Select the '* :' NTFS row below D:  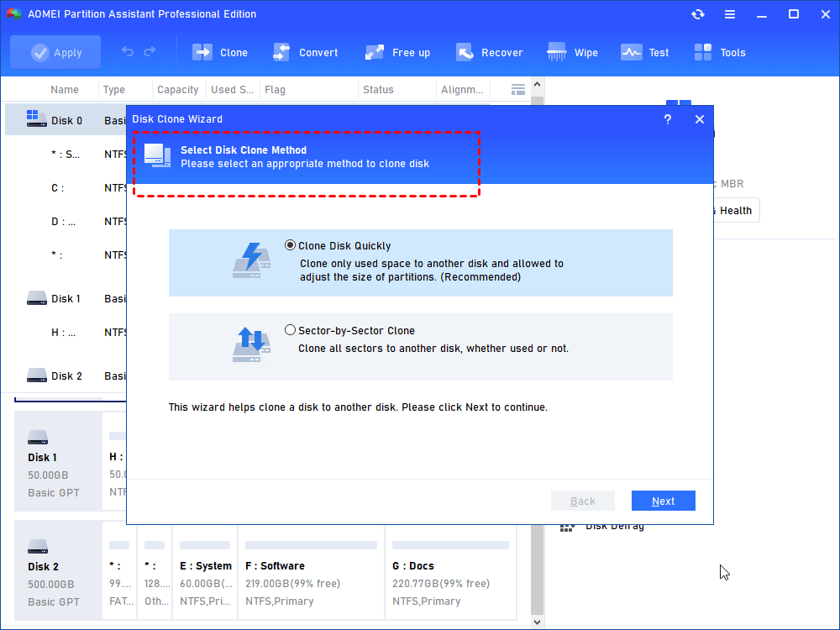[x=66, y=255]
